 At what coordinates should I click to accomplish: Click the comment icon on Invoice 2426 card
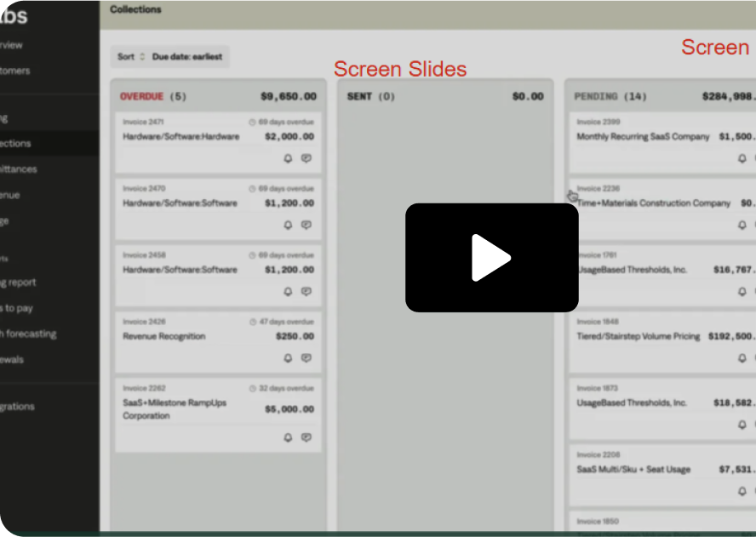pos(306,357)
